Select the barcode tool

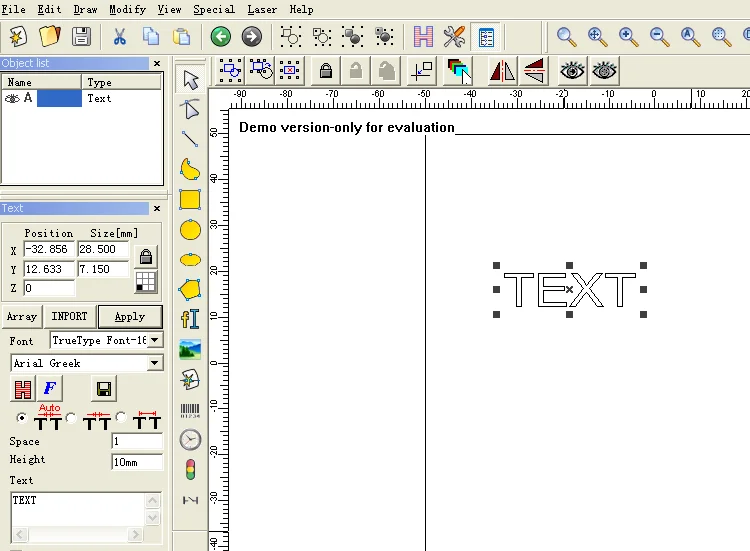190,410
